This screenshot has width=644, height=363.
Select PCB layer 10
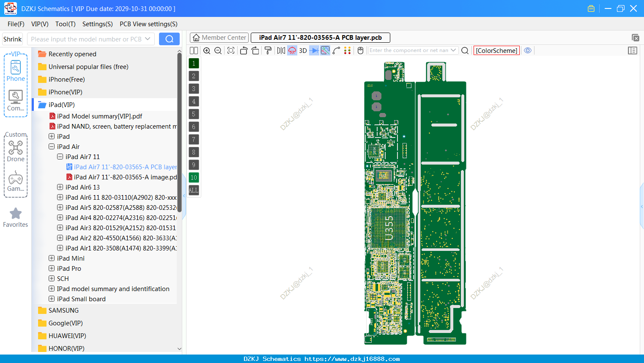pos(194,178)
